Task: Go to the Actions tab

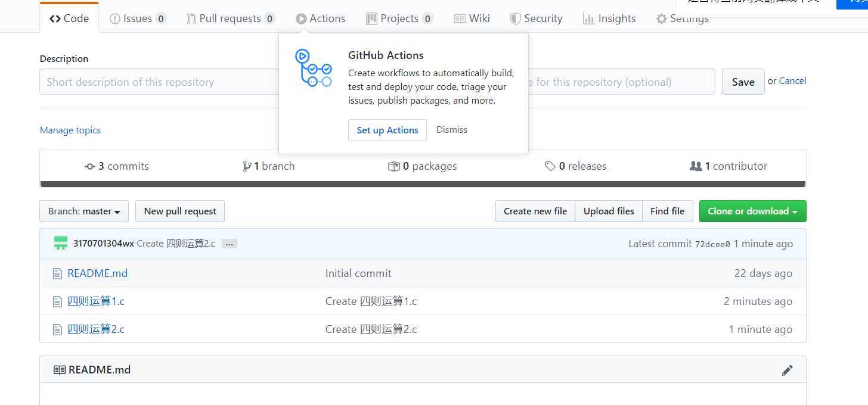Action: (x=321, y=18)
